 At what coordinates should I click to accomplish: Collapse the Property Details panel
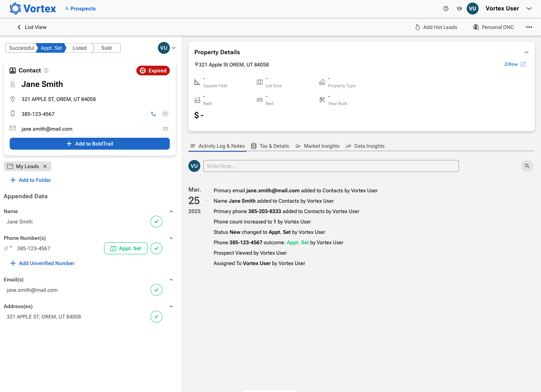click(x=527, y=52)
